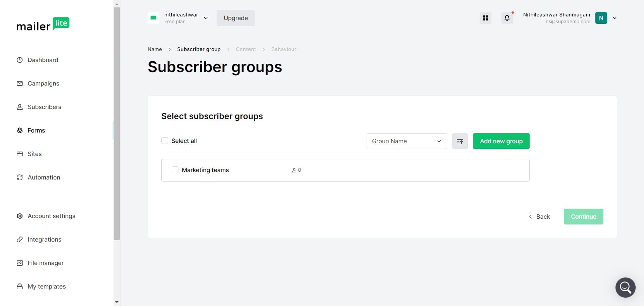Viewport: 644px width, 306px height.
Task: Navigate to Sites via its sidebar icon
Action: pyautogui.click(x=20, y=154)
